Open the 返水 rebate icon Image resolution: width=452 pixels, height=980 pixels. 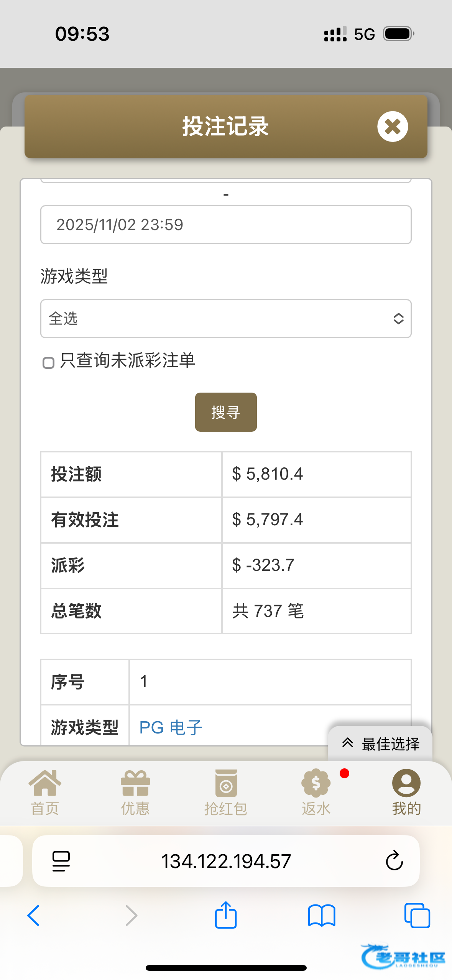316,784
